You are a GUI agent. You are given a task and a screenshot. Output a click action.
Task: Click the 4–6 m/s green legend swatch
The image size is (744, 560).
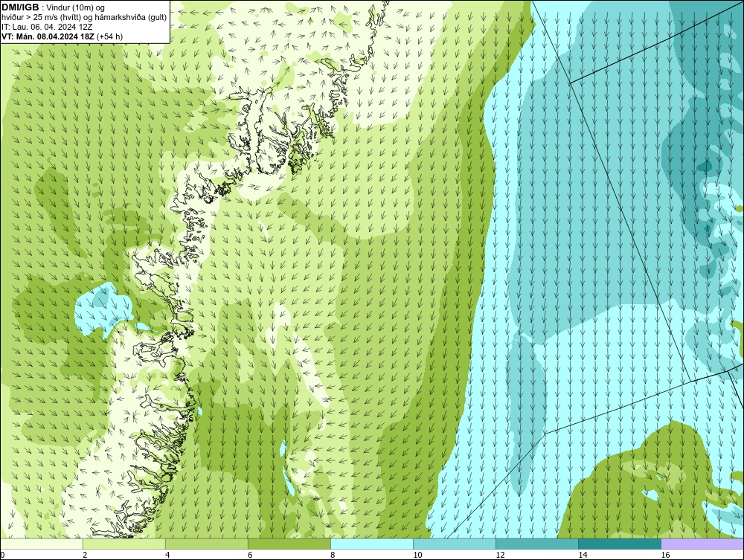(206, 544)
